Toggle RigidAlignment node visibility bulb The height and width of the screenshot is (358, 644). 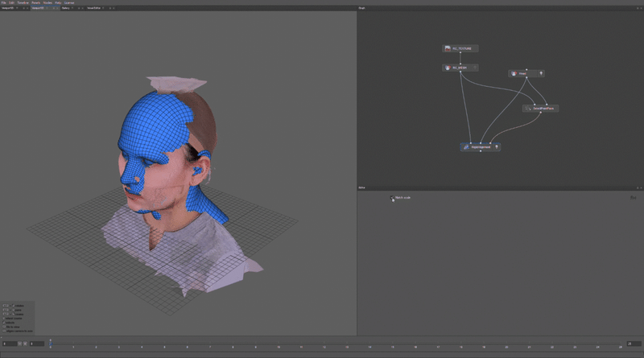(x=497, y=147)
